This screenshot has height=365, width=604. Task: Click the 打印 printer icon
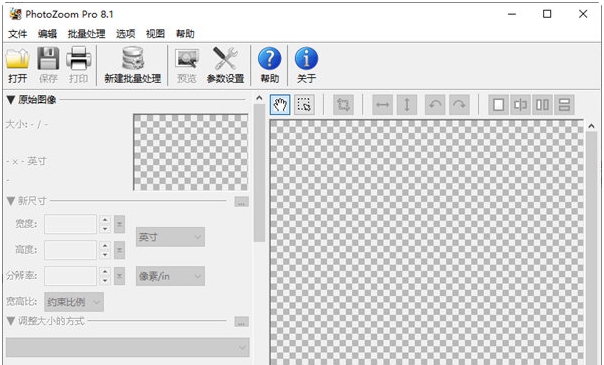pos(79,59)
